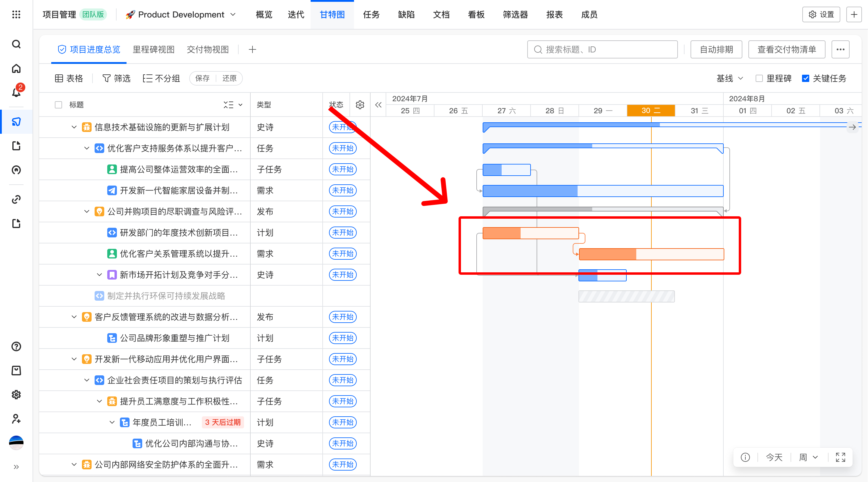
Task: Open the help question mark icon
Action: pos(16,346)
